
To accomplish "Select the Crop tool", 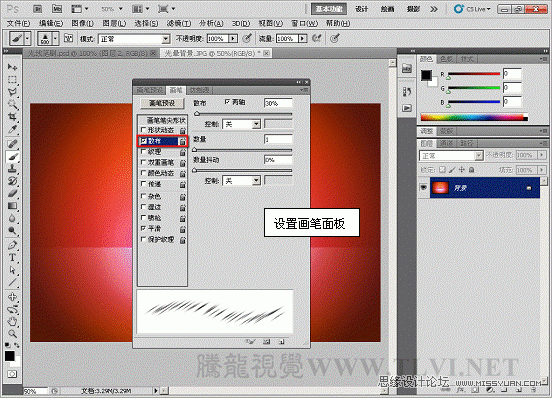I will (12, 116).
